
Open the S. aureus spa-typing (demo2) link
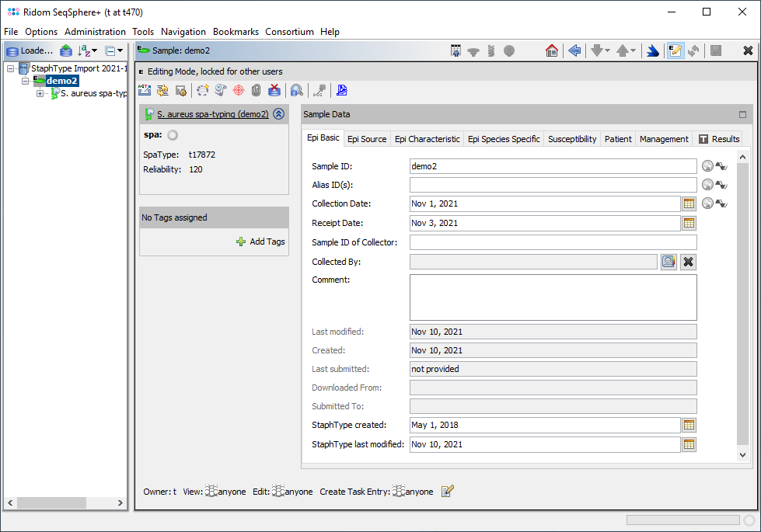point(212,114)
